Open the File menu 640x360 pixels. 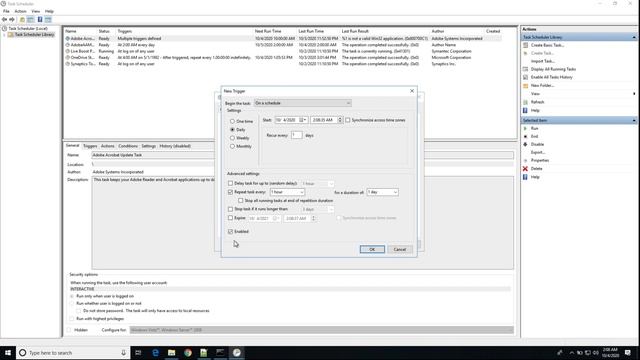(x=6, y=11)
